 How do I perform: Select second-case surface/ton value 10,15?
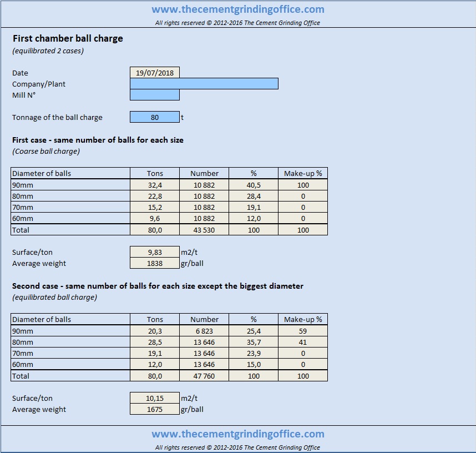click(155, 398)
